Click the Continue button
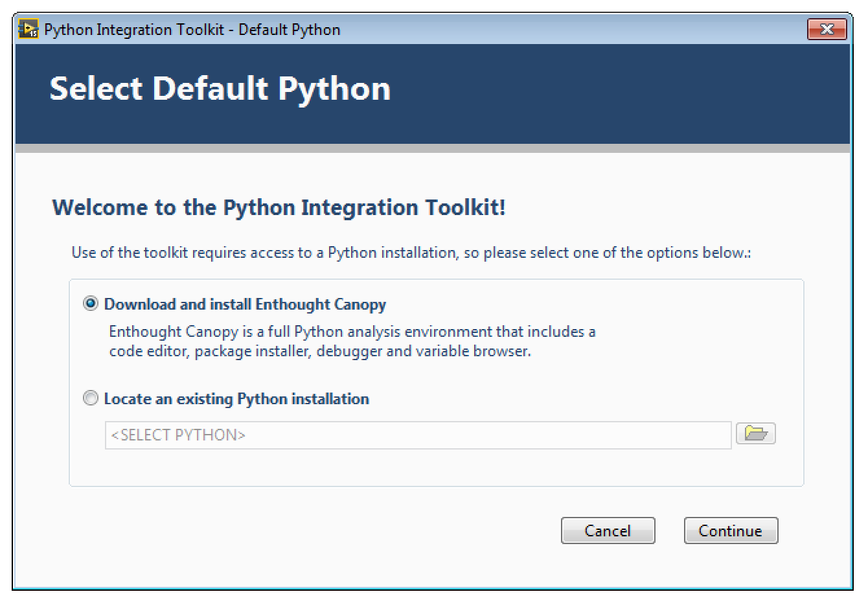This screenshot has height=605, width=868. (x=731, y=531)
